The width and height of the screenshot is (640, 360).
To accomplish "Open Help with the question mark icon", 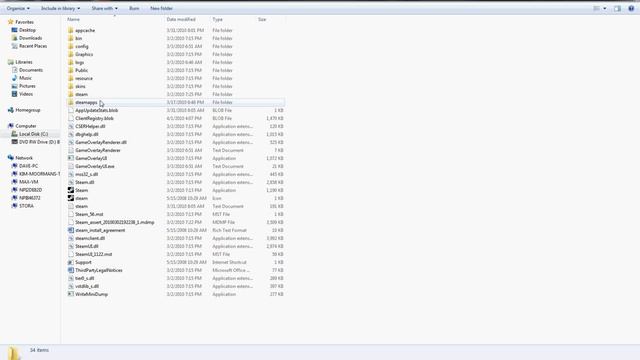I will click(x=631, y=8).
